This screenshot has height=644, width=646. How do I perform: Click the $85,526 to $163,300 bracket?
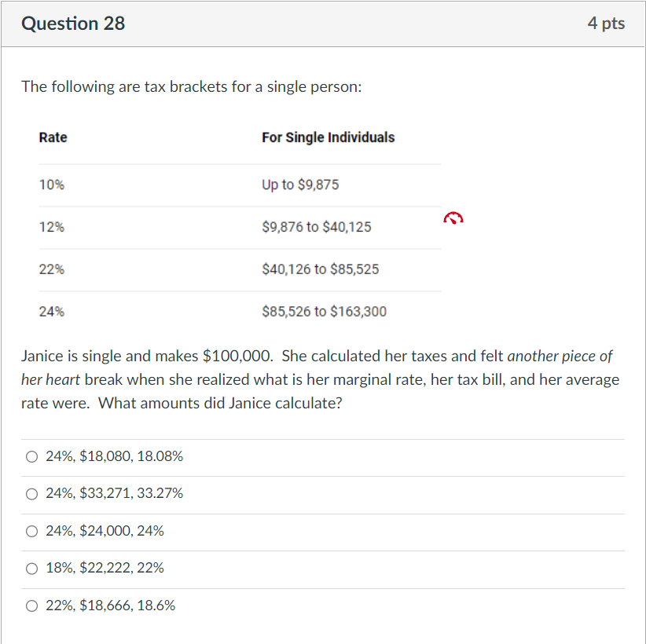(325, 312)
